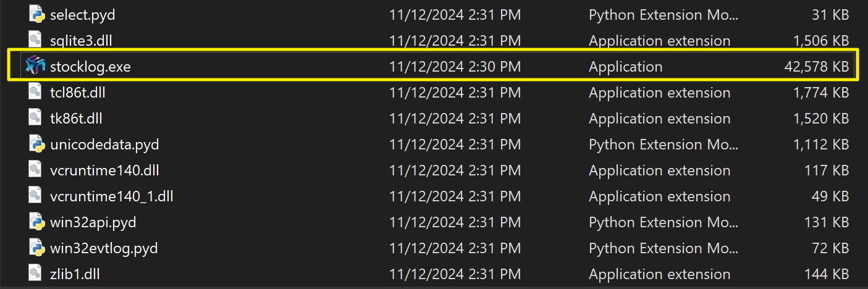Select the tcl86t.dll file name
Viewport: 868px width, 289px height.
click(x=80, y=93)
